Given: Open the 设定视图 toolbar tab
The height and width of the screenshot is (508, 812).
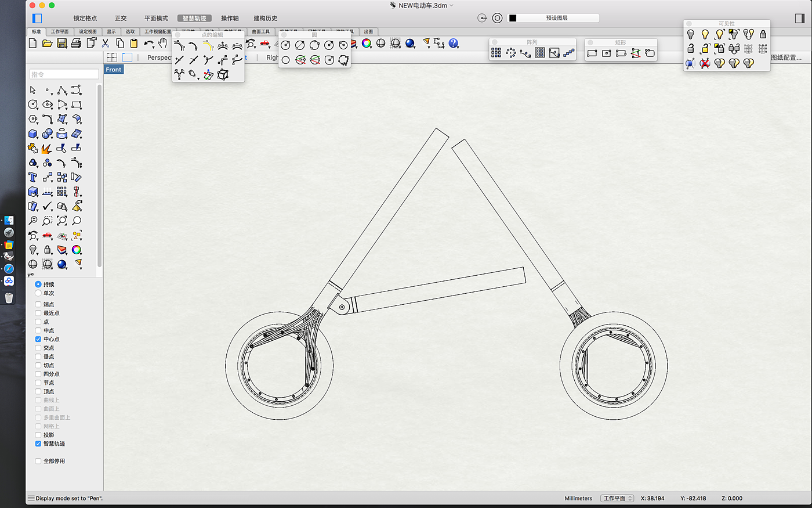Looking at the screenshot, I should point(88,31).
